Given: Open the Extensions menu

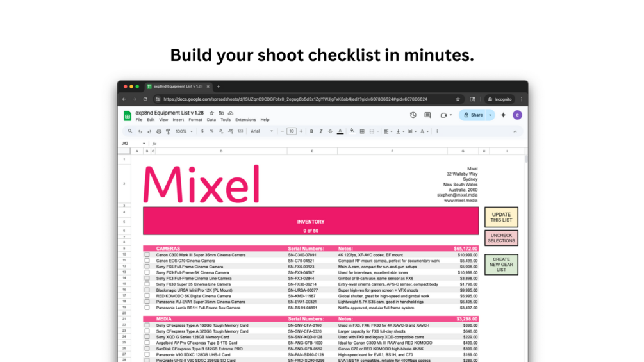Looking at the screenshot, I should click(x=245, y=120).
